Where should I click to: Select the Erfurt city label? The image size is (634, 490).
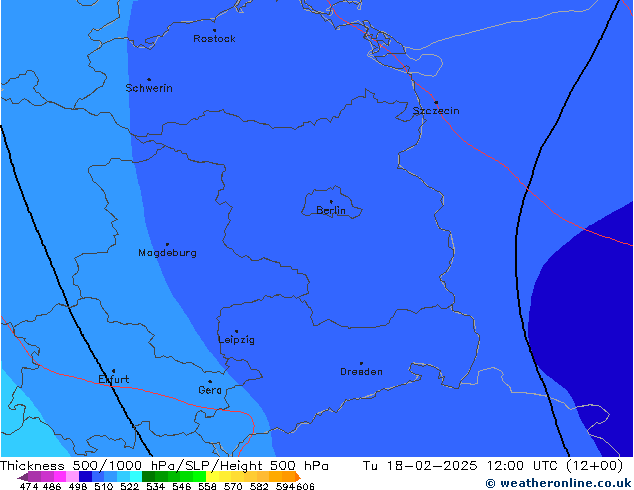tap(114, 379)
